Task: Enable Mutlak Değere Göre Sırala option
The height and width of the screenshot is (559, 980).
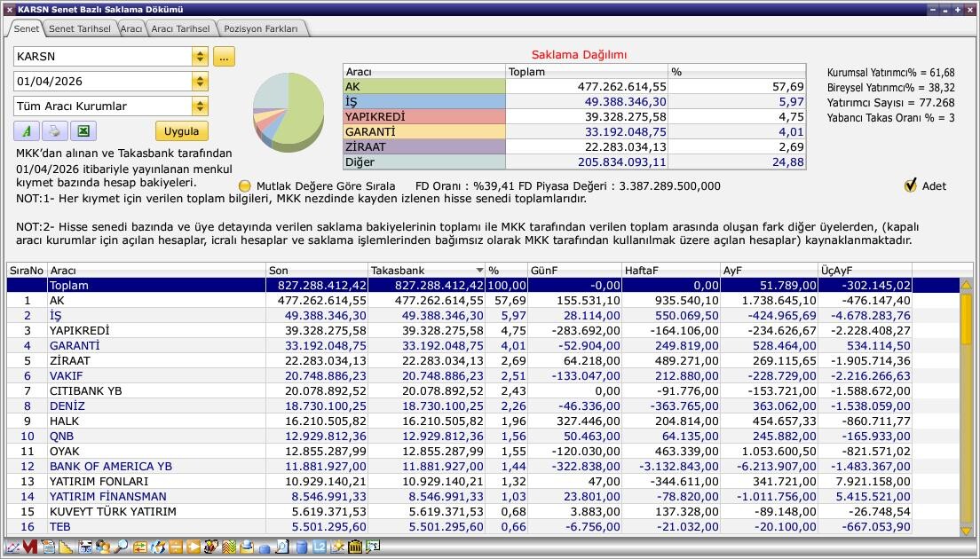Action: coord(245,186)
